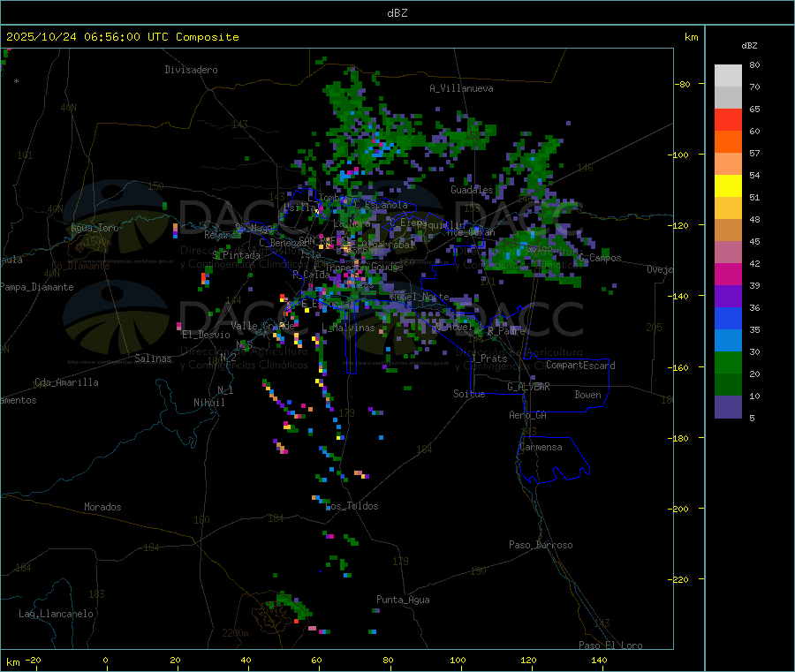Click the G_ALVEAR location label
This screenshot has height=672, width=795.
(528, 387)
